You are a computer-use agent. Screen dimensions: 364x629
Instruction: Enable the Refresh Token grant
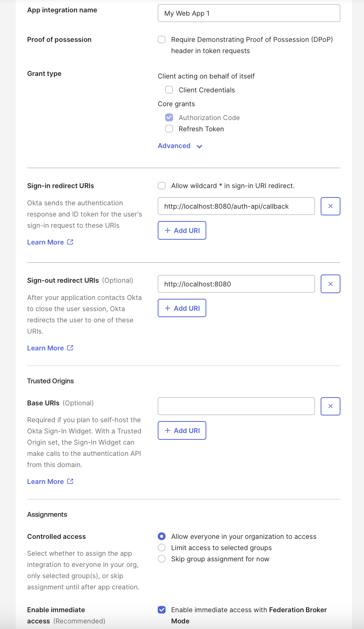coord(169,129)
